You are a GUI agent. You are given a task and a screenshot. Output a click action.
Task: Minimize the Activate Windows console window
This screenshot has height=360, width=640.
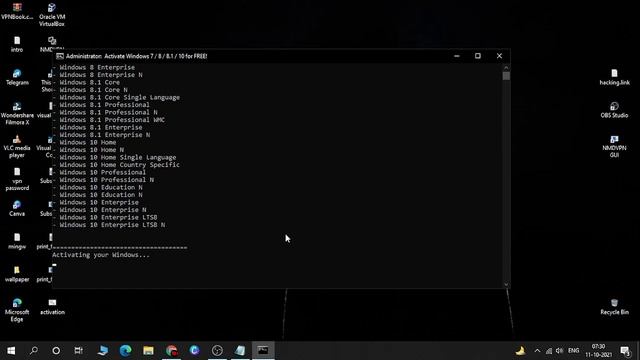point(457,56)
